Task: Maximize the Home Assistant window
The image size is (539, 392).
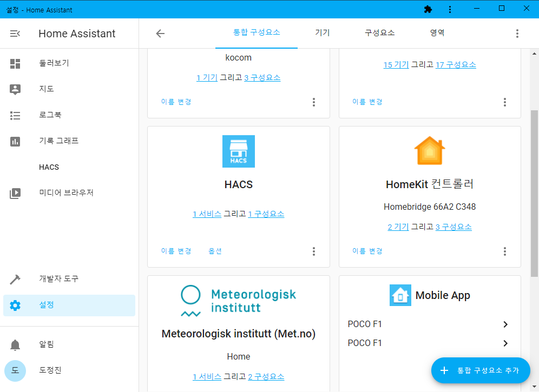Action: point(502,9)
